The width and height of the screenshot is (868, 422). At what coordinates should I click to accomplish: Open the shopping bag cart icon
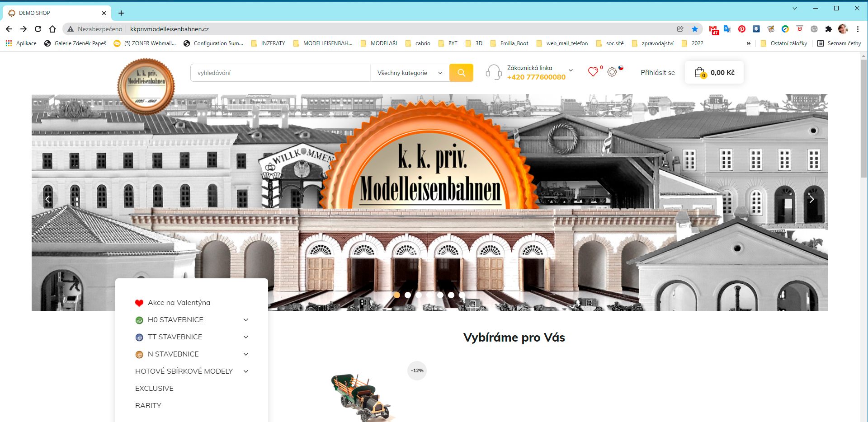700,72
